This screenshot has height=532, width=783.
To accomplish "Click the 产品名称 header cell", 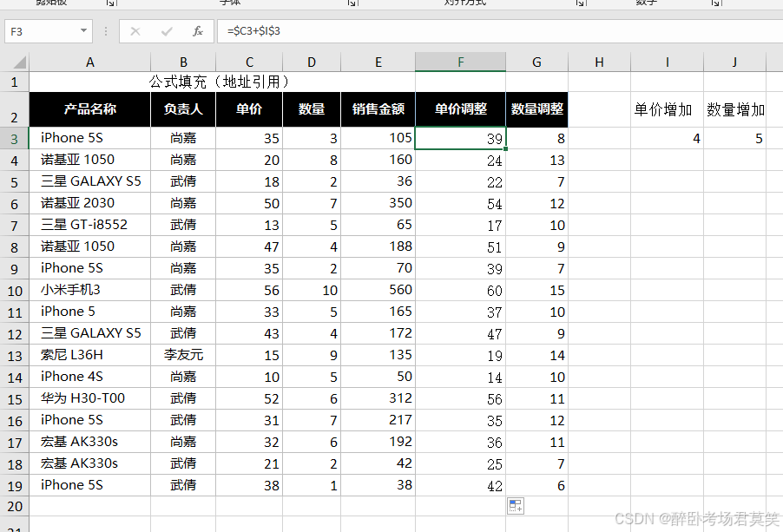I will coord(90,109).
